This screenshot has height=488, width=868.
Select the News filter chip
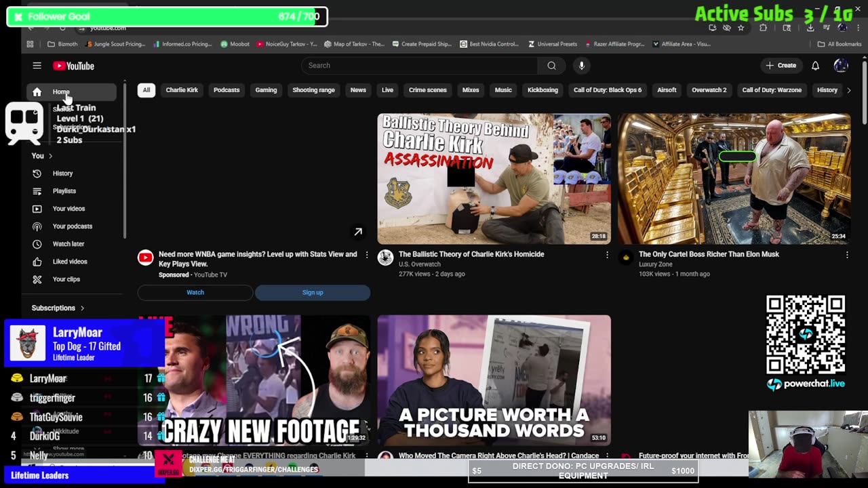coord(358,90)
